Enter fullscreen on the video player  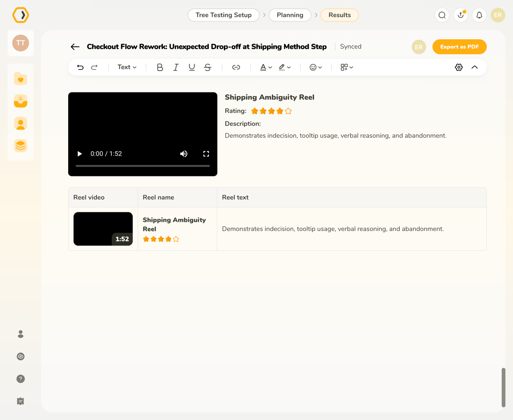pos(206,154)
